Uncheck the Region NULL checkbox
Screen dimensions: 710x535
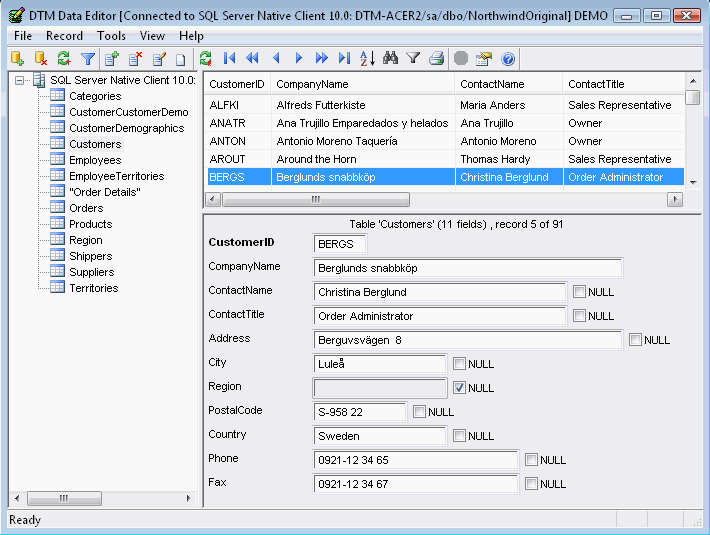pyautogui.click(x=459, y=387)
